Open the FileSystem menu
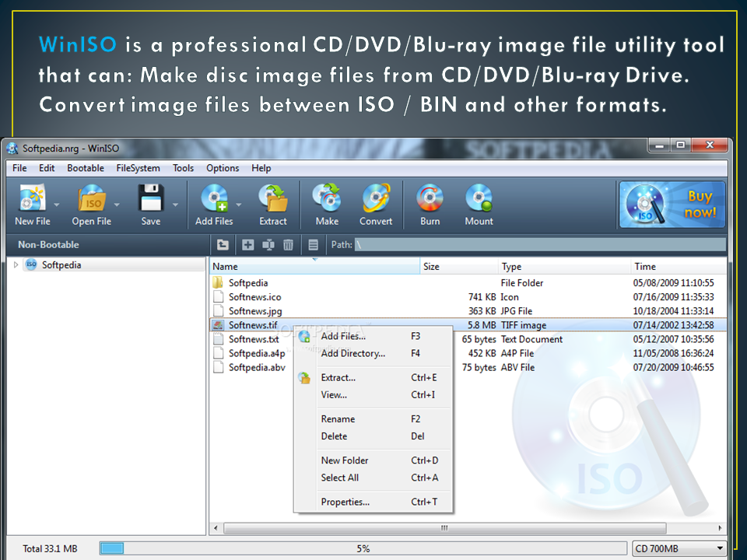This screenshot has width=747, height=560. tap(139, 168)
